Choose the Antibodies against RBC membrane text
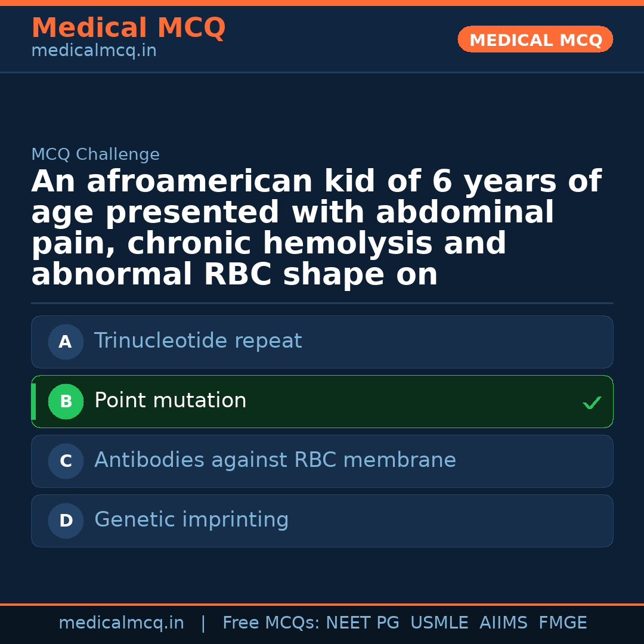The image size is (644, 644). [x=275, y=460]
